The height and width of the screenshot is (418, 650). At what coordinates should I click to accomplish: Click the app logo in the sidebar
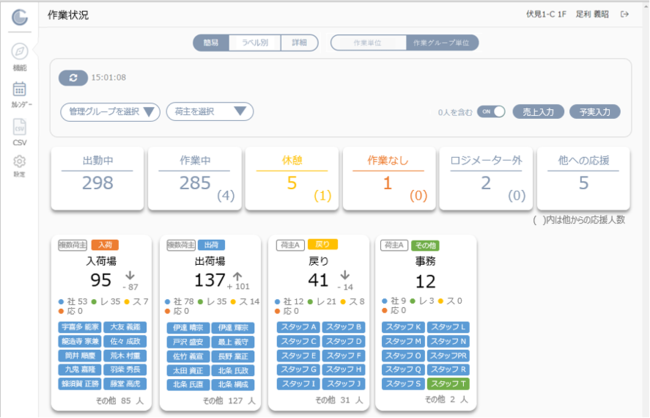19,17
